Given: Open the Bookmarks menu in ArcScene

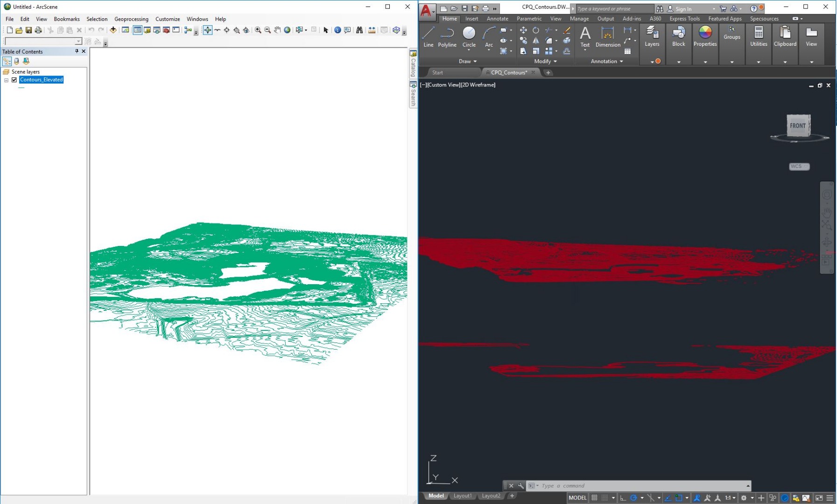Looking at the screenshot, I should click(67, 19).
